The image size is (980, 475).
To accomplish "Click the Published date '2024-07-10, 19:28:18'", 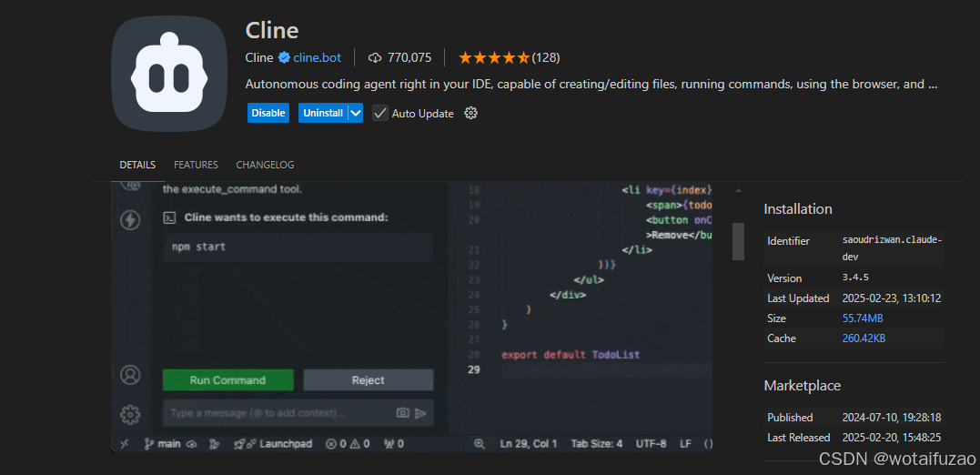I will click(892, 418).
